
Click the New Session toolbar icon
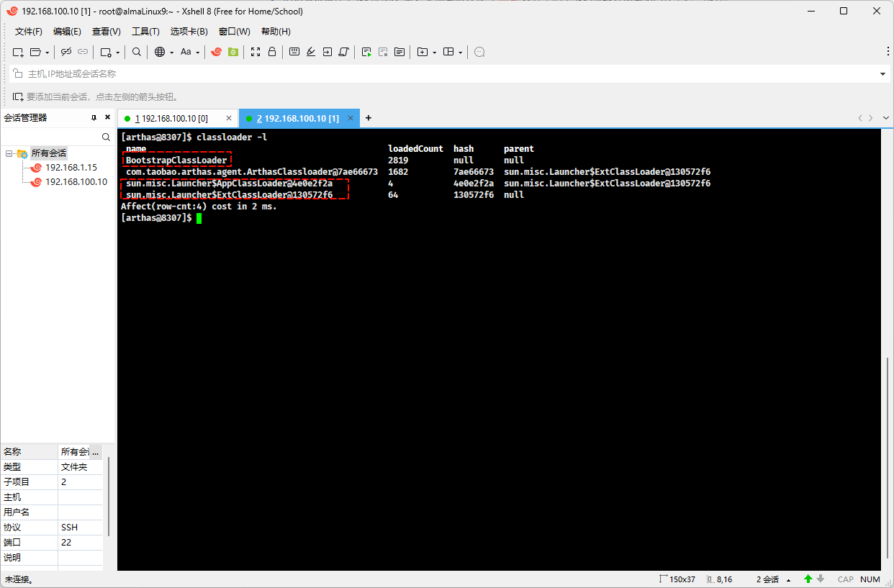coord(18,52)
